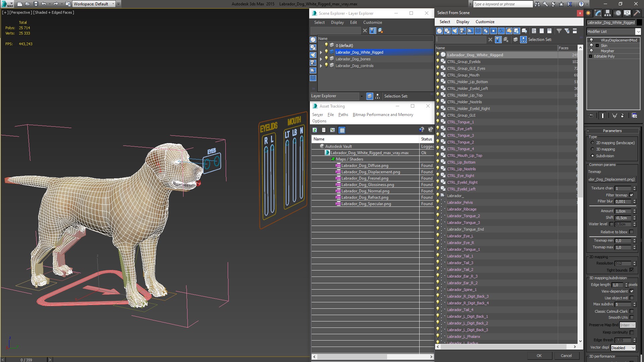Image resolution: width=644 pixels, height=362 pixels.
Task: Toggle Display Lights filter in Select From Scene
Action: coord(455,31)
